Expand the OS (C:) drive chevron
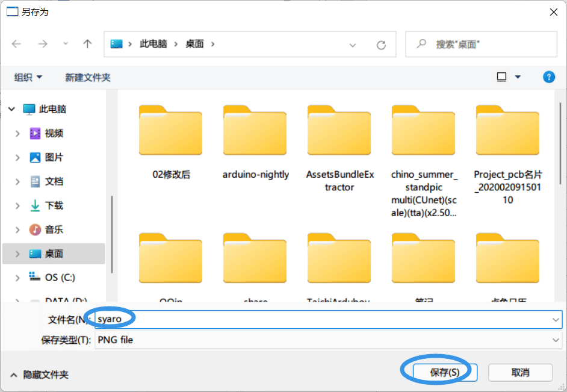Viewport: 567px width, 392px height. (x=17, y=278)
